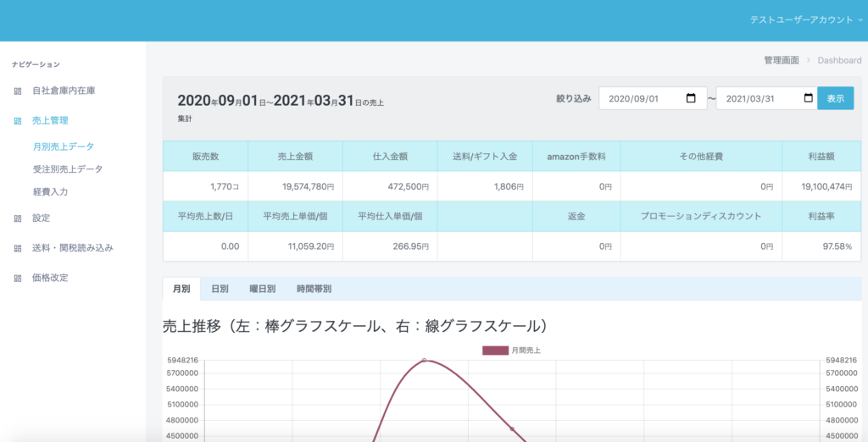Click the 設定 sidebar icon

click(x=18, y=218)
